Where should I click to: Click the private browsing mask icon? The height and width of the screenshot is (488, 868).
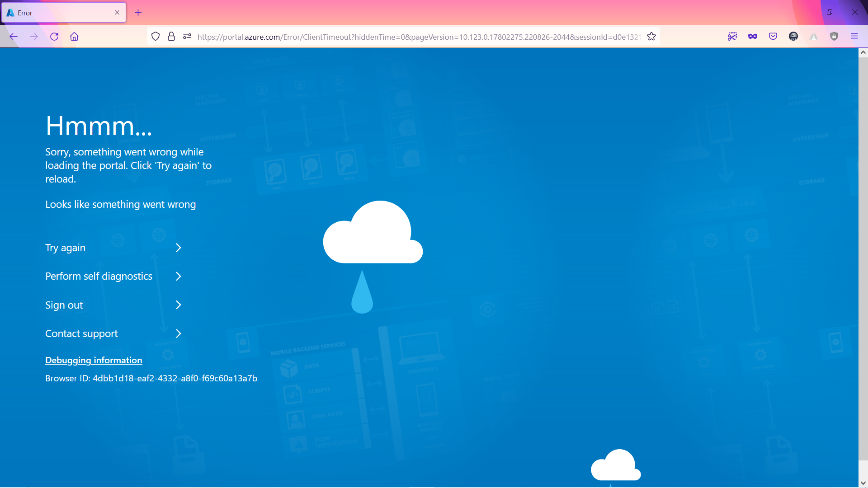[x=753, y=37]
